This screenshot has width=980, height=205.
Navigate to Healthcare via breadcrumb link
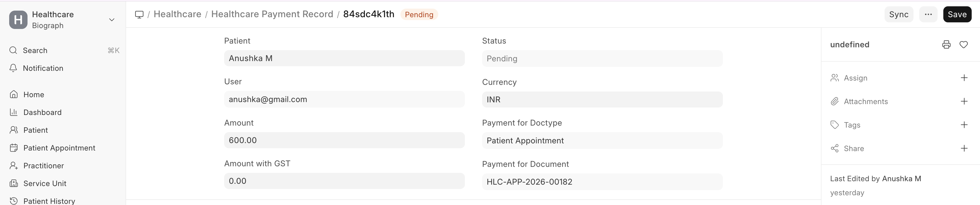click(177, 14)
